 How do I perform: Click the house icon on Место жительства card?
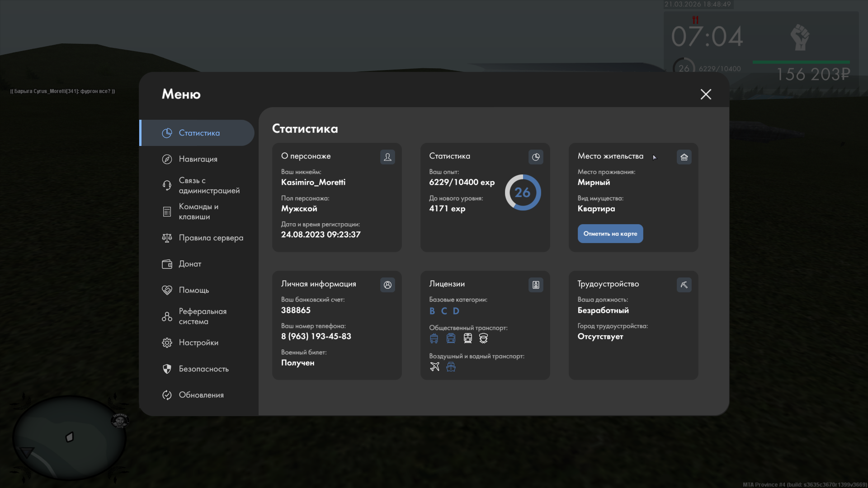pyautogui.click(x=684, y=157)
